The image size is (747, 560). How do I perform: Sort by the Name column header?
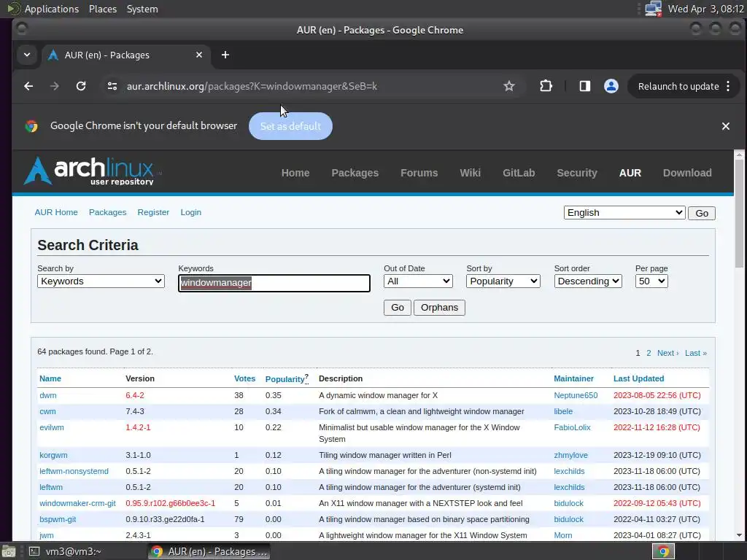click(50, 378)
